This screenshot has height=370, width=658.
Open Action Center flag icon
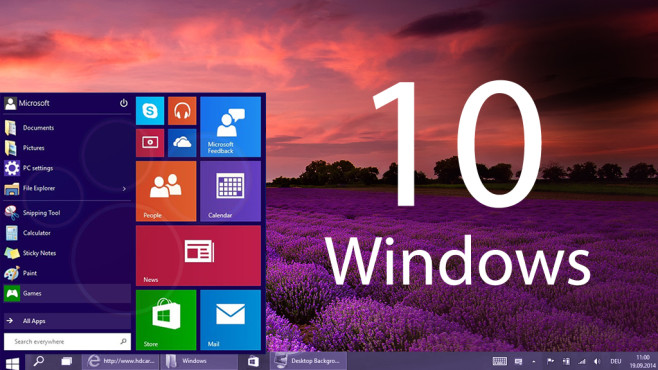(550, 361)
